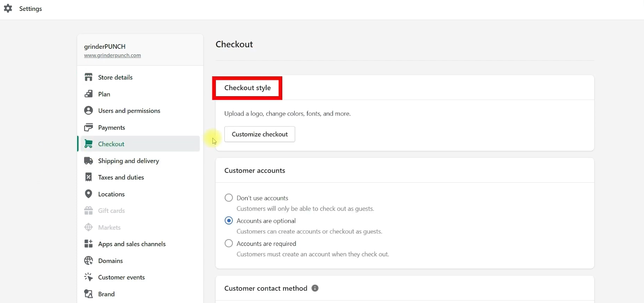Open the Brand settings page
Viewport: 644px width, 303px height.
(x=106, y=294)
